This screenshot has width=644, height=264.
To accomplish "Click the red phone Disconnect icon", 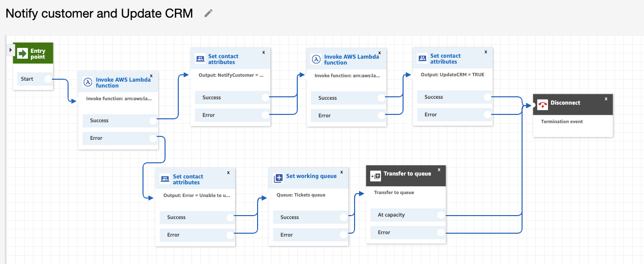I will pyautogui.click(x=542, y=104).
